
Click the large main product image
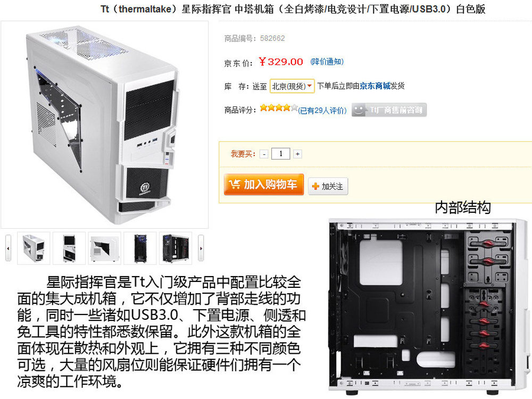tap(104, 124)
